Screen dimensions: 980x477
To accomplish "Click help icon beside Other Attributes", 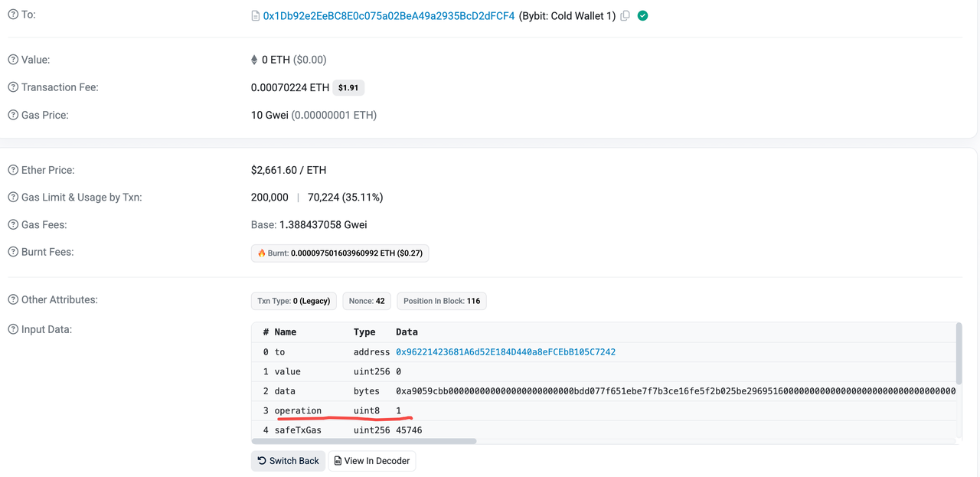I will pyautogui.click(x=13, y=299).
